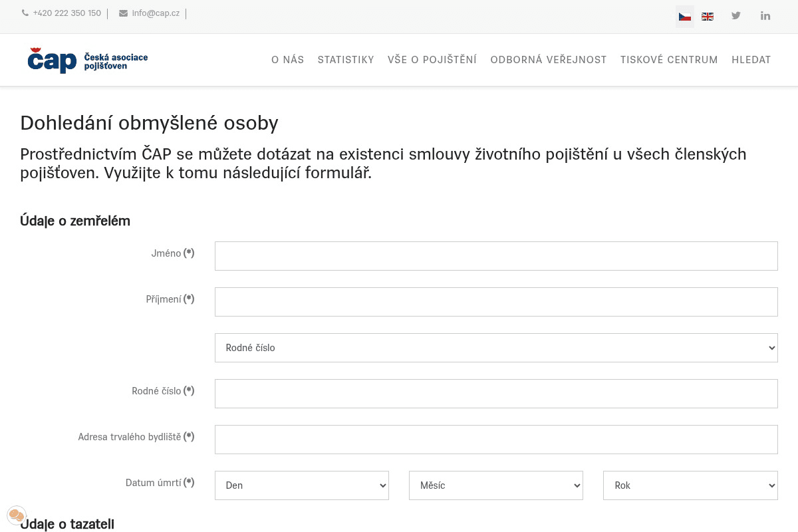Open the TISKOVÉ CENTRUM menu
Image resolution: width=798 pixels, height=532 pixels.
pyautogui.click(x=669, y=60)
